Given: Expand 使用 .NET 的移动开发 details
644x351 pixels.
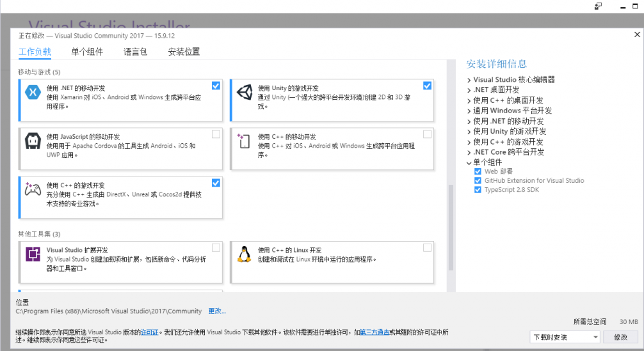Looking at the screenshot, I should point(469,121).
